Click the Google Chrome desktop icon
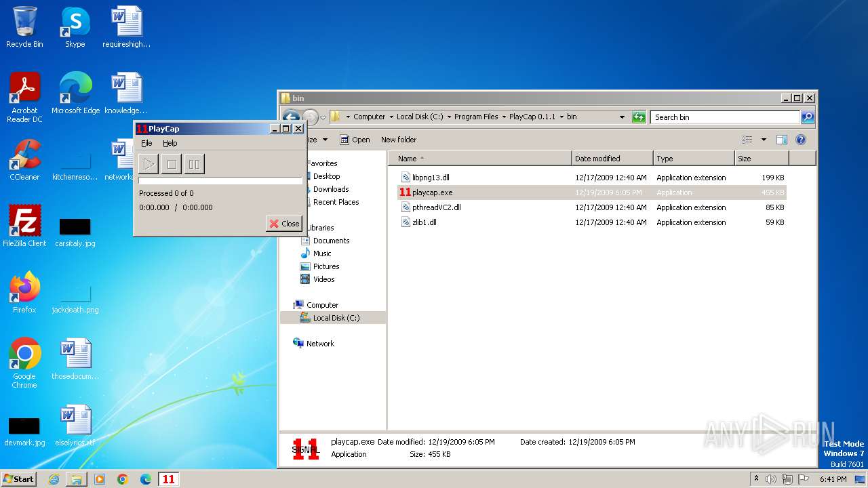The height and width of the screenshot is (488, 868). coord(24,363)
